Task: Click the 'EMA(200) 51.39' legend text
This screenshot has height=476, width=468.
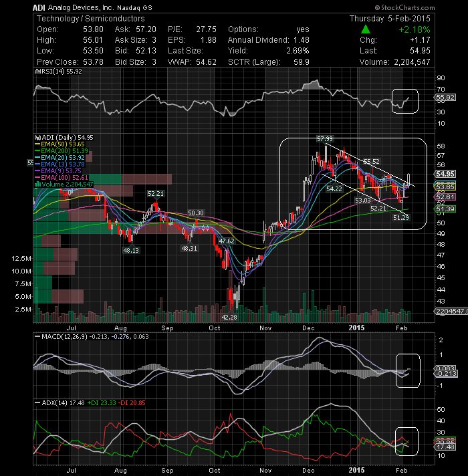Action: [x=64, y=151]
